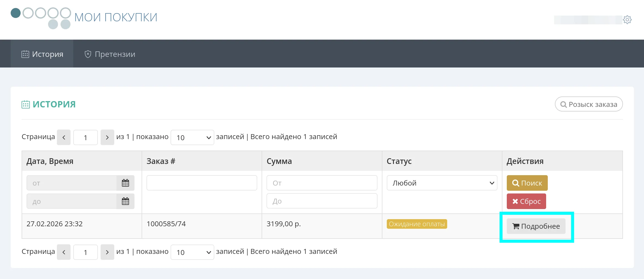Viewport: 644px width, 279px height.
Task: Open order details via Подробнее
Action: (536, 226)
